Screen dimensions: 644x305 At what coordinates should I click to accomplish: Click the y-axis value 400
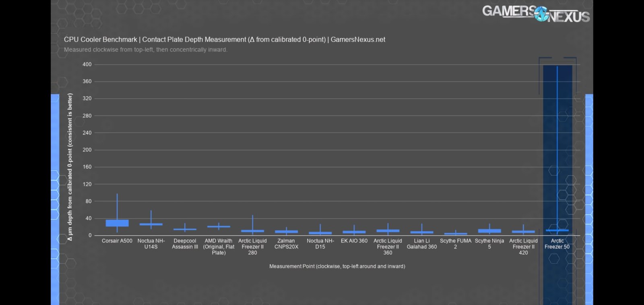(87, 64)
